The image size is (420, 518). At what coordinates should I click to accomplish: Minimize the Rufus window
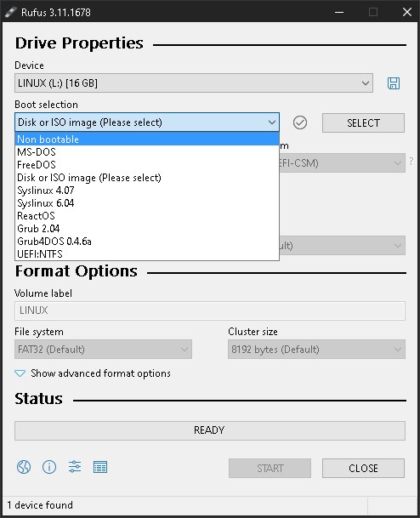[x=339, y=12]
